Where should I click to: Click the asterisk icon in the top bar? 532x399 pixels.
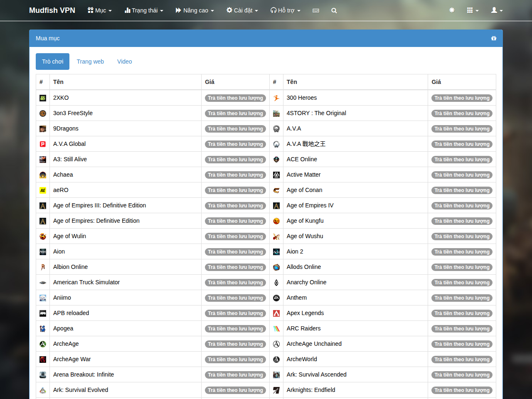tap(452, 10)
